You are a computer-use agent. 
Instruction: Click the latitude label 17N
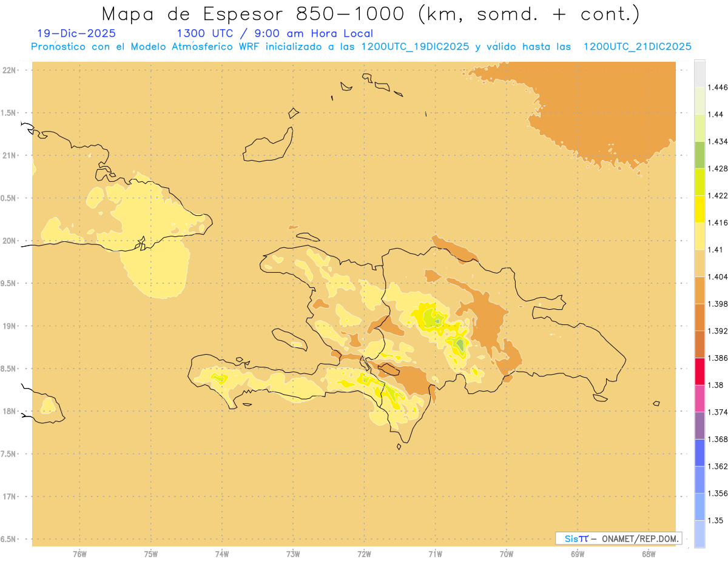9,497
